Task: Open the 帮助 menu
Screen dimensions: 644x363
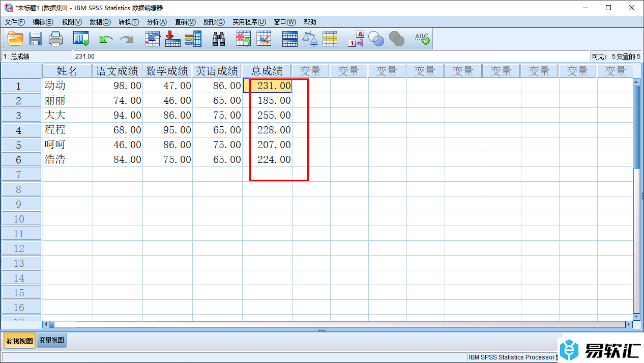Action: point(310,22)
